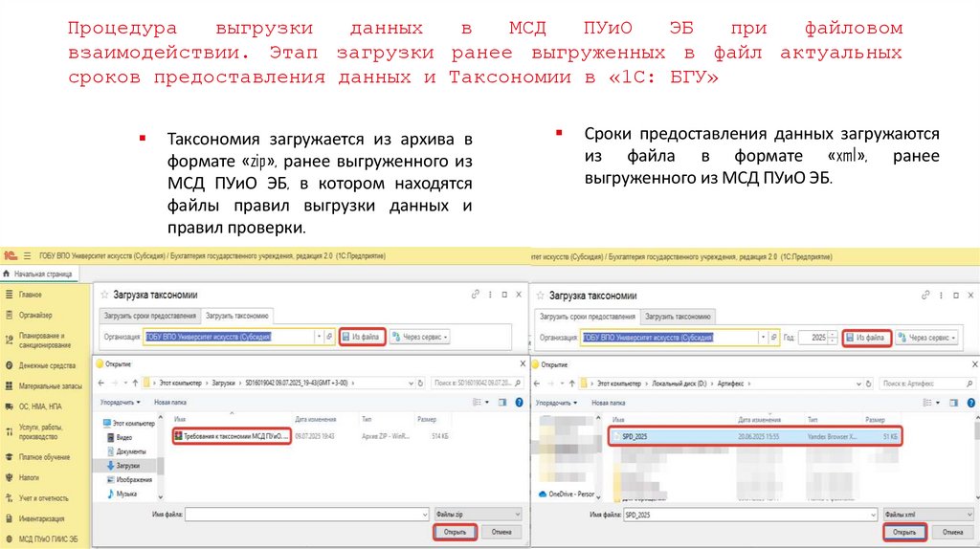
Task: Refresh the folder in the Загрузки file dialog
Action: click(x=421, y=383)
